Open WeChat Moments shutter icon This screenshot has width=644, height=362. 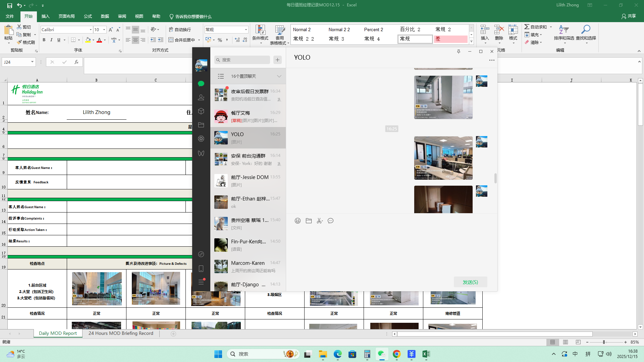201,139
